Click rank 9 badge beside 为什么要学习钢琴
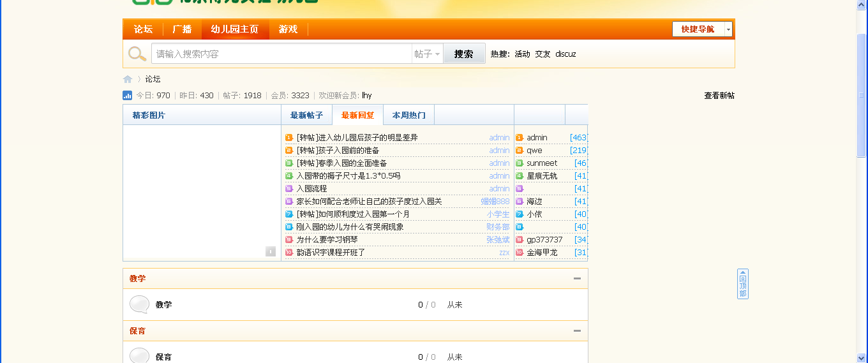 [x=289, y=240]
